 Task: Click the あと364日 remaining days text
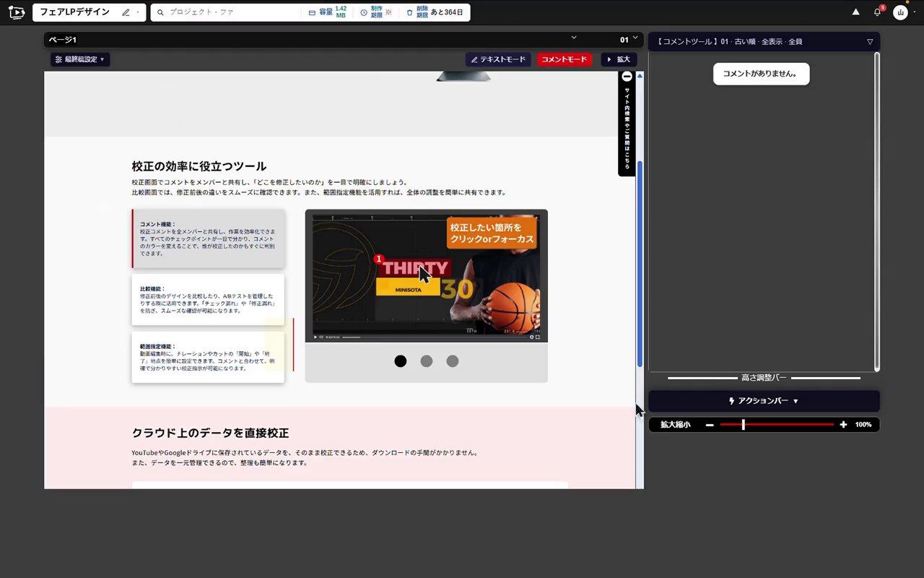pyautogui.click(x=448, y=12)
